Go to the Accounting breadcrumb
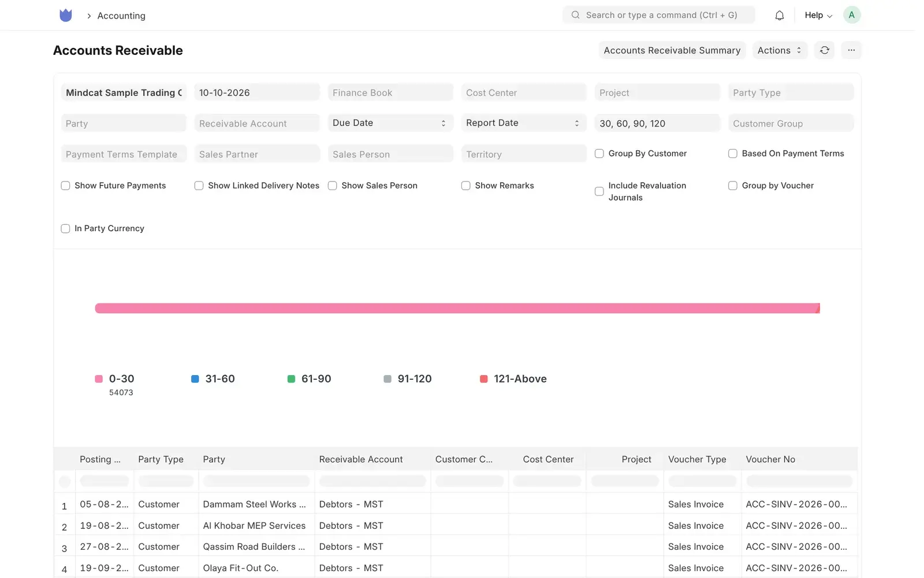924x578 pixels. pyautogui.click(x=121, y=16)
